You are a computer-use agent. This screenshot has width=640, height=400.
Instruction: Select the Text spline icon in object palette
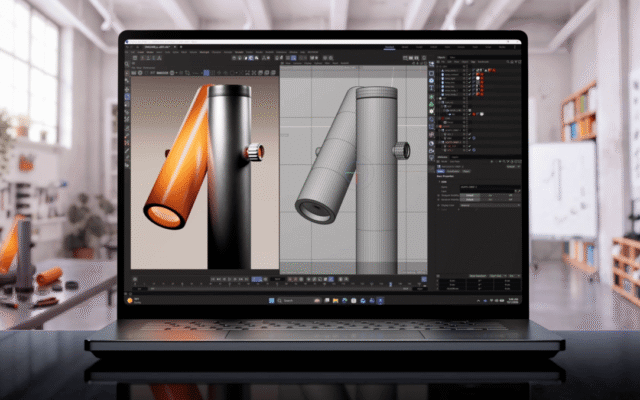point(431,89)
